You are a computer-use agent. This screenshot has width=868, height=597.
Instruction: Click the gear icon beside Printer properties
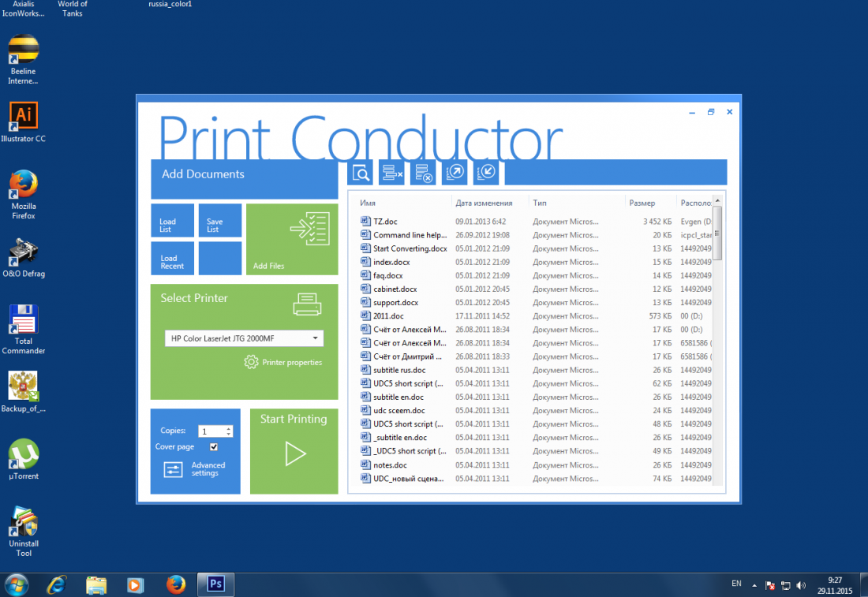tap(251, 362)
